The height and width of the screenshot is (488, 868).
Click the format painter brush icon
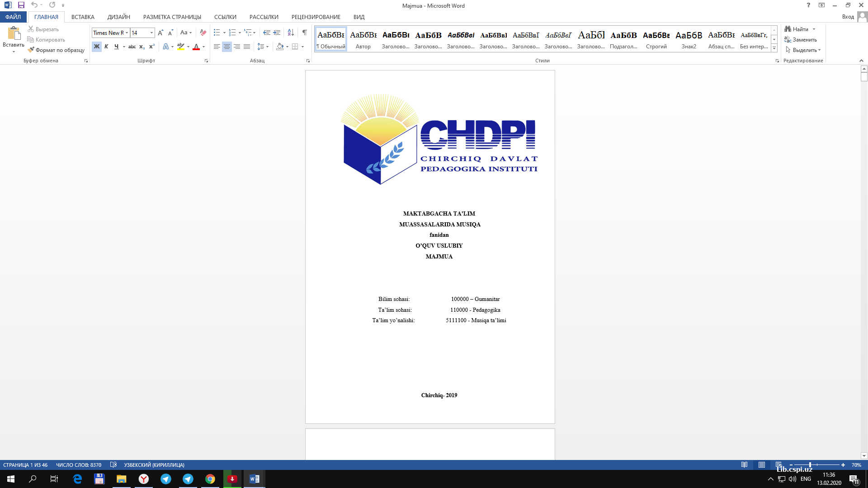(31, 50)
